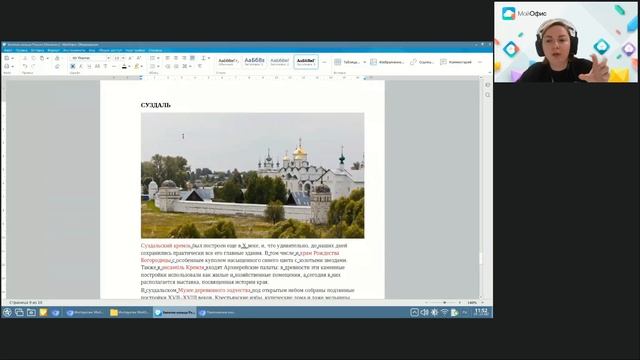Align text center icon
This screenshot has height=360, width=640.
pyautogui.click(x=176, y=58)
